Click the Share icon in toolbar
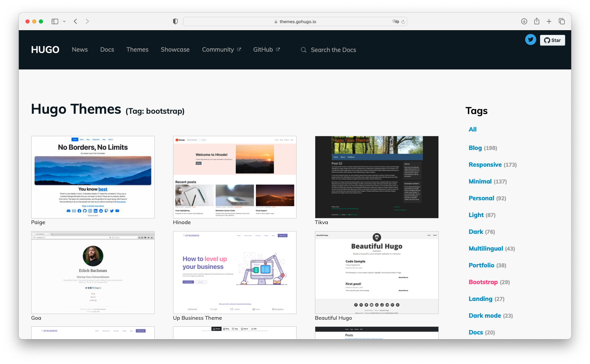 (x=537, y=21)
